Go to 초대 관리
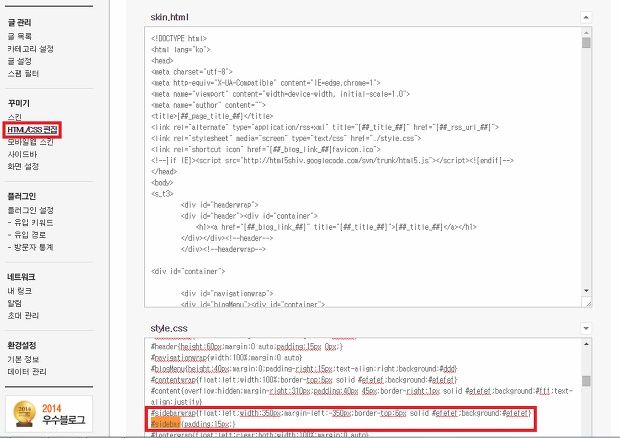Viewport: 620px width, 438px height. [23, 315]
